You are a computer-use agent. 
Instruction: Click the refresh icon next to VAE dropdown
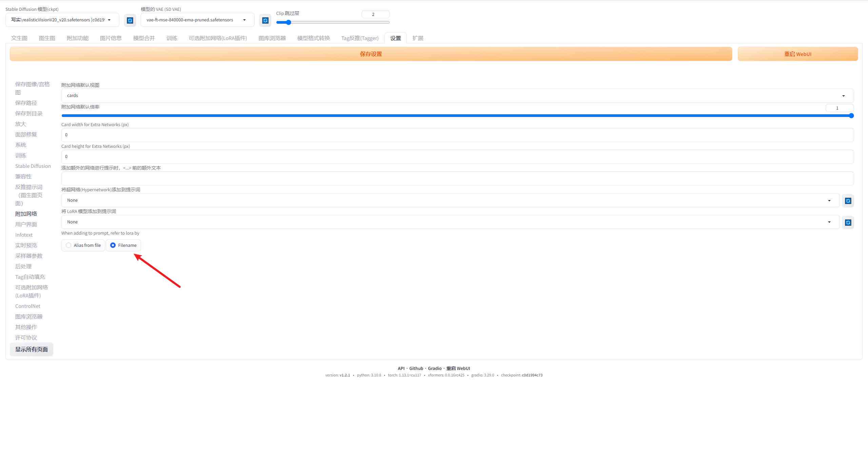click(265, 20)
